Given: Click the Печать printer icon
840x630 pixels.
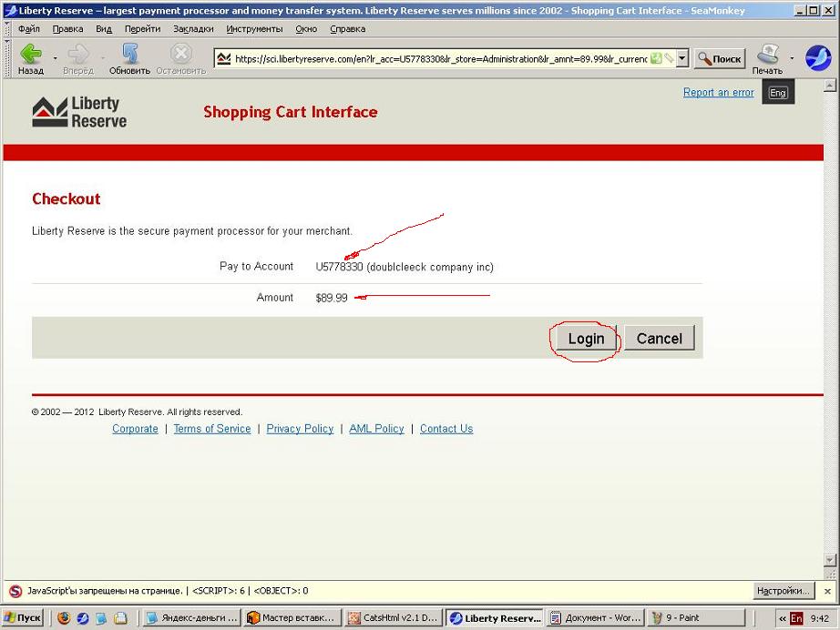Looking at the screenshot, I should 768,59.
